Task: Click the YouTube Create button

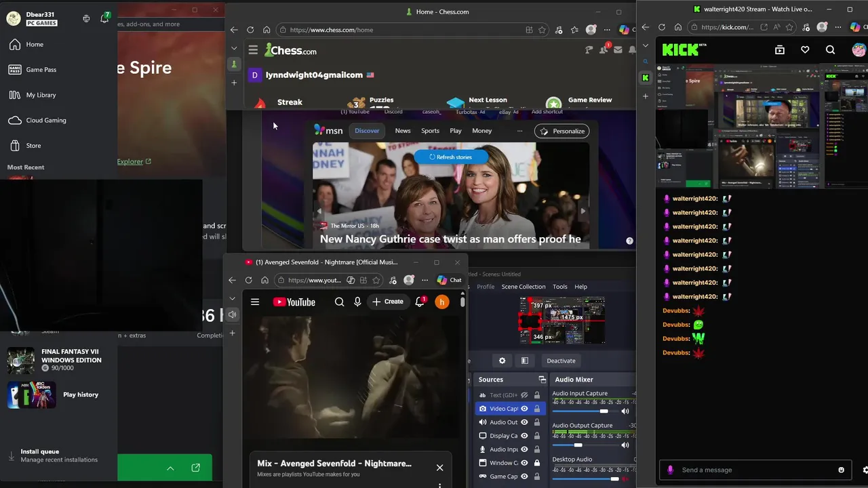Action: tap(387, 302)
